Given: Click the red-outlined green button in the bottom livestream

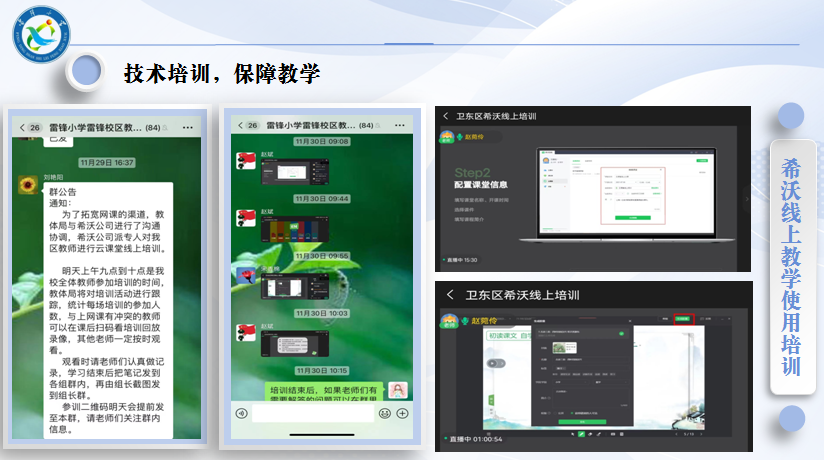Looking at the screenshot, I should (x=685, y=319).
